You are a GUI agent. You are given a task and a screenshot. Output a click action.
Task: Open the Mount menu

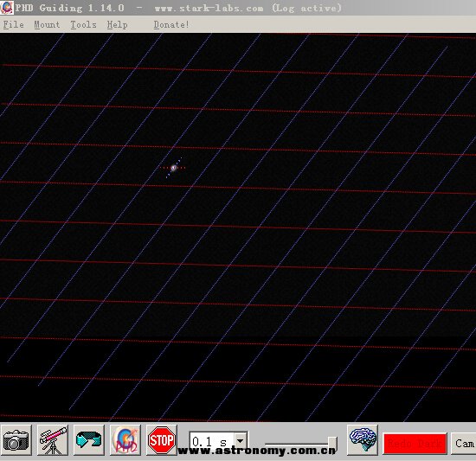[x=47, y=24]
